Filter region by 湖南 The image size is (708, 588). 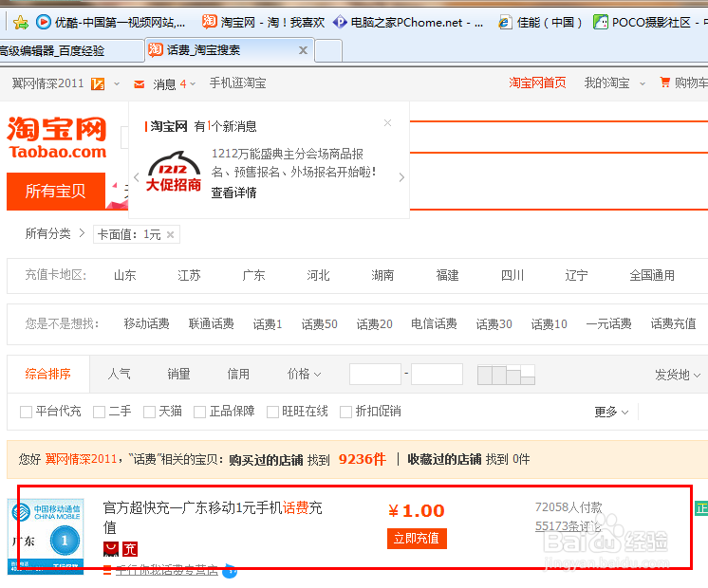(x=382, y=275)
